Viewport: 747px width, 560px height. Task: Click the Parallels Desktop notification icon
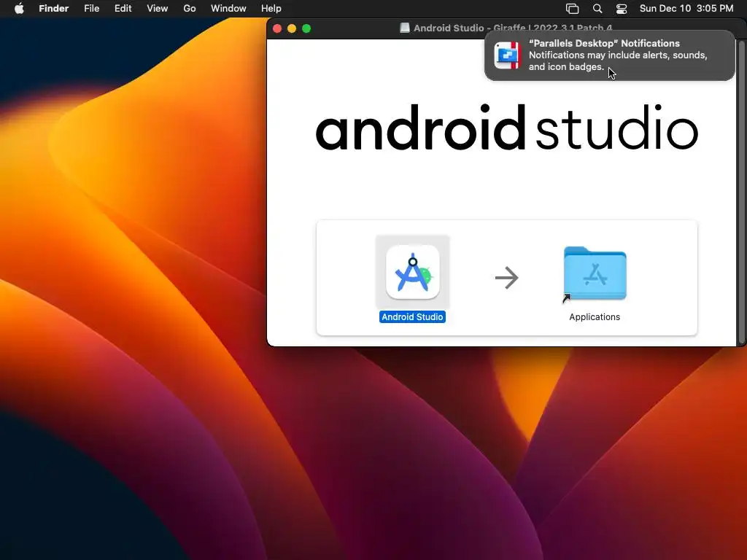[508, 55]
